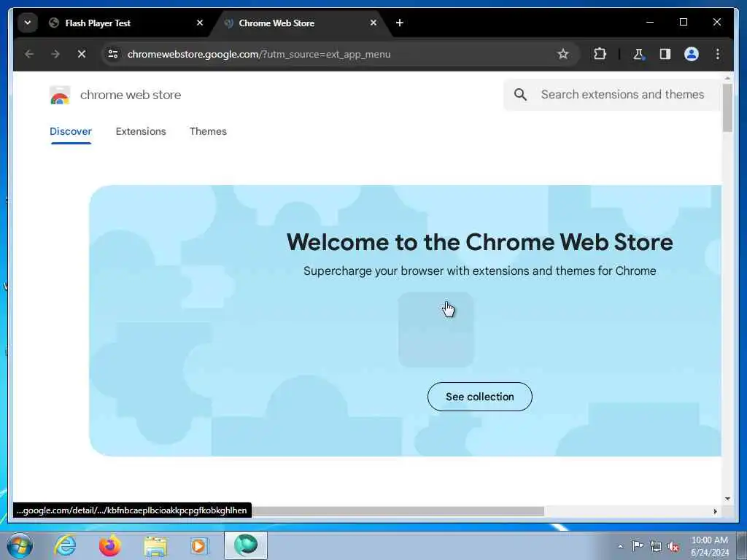The width and height of the screenshot is (747, 560).
Task: Close the Flash Player Test tab
Action: point(200,23)
